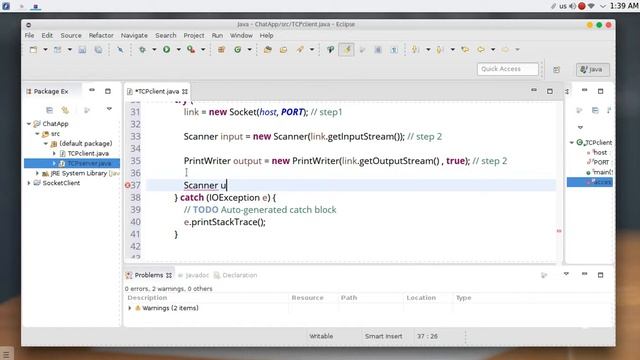Open the Window menu

tap(241, 36)
